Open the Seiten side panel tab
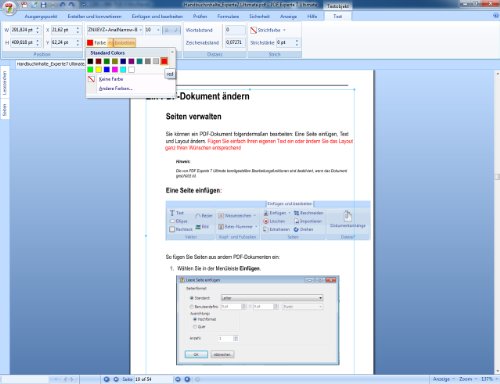 [x=5, y=110]
